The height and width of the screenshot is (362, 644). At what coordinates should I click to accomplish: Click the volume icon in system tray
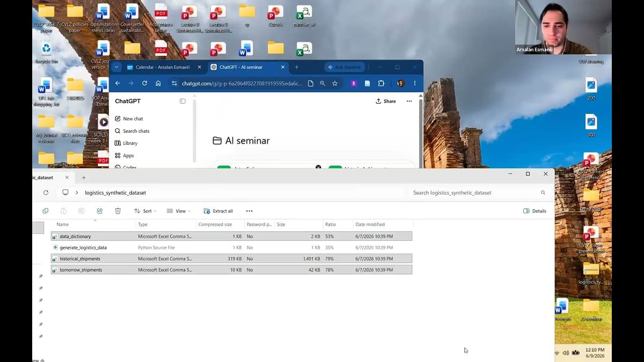(566, 353)
